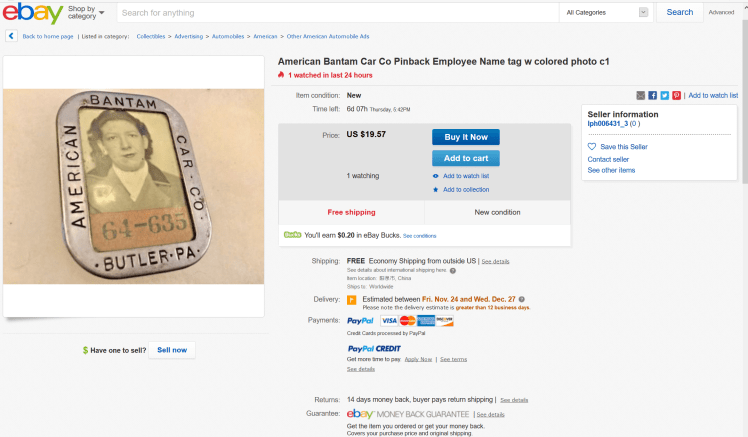Viewport: 748px width, 437px height.
Task: Click the star icon for collection
Action: pos(436,189)
